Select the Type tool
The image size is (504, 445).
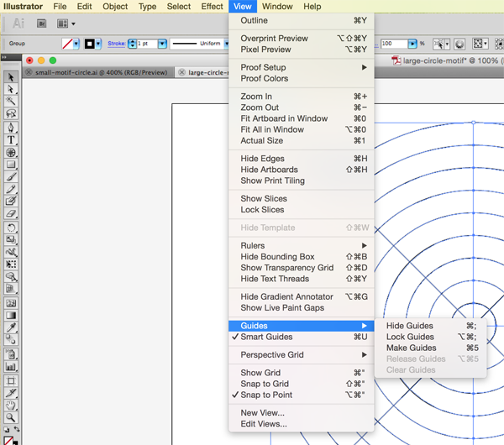(x=11, y=139)
